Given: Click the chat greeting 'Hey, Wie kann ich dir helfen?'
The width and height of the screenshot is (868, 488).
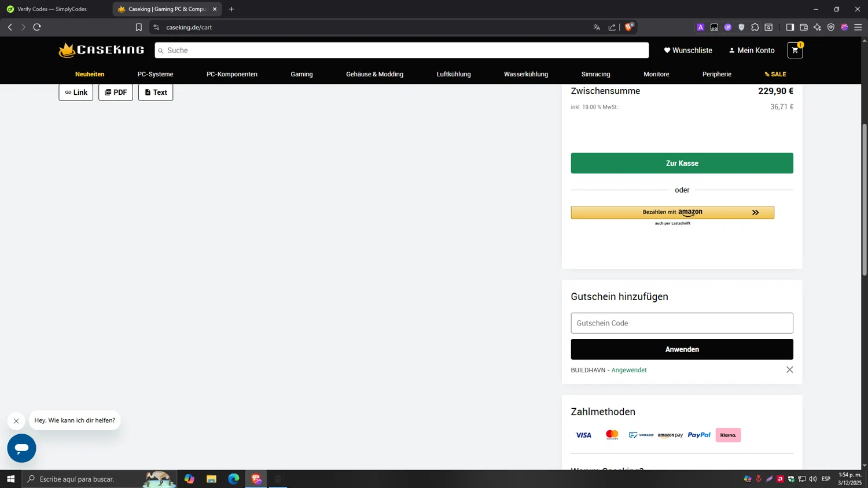Looking at the screenshot, I should point(75,420).
